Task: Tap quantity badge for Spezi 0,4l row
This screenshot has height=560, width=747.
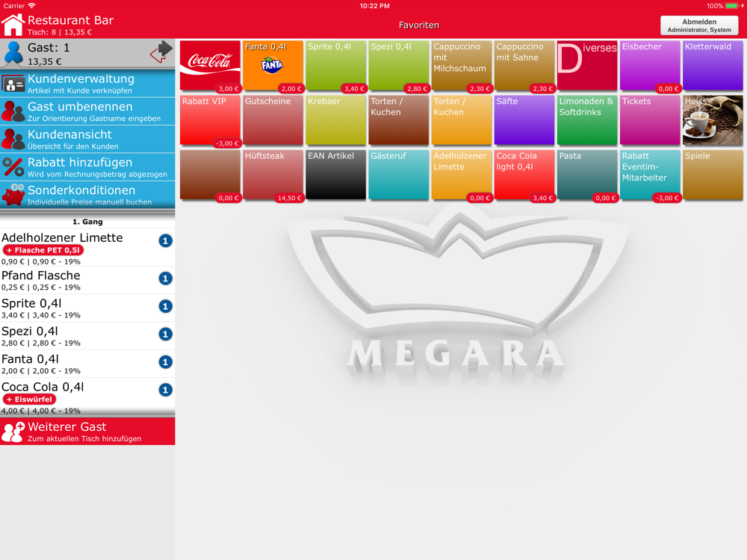Action: pos(165,335)
